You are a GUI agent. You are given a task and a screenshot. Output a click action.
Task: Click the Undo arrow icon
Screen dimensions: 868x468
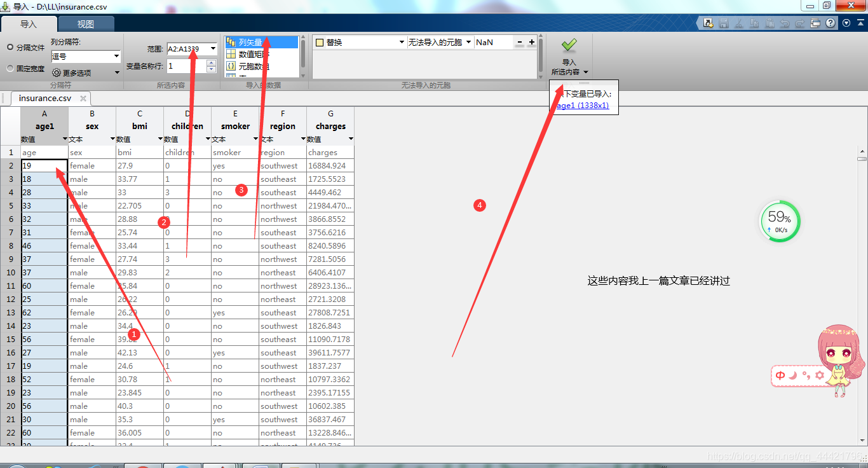coord(785,24)
